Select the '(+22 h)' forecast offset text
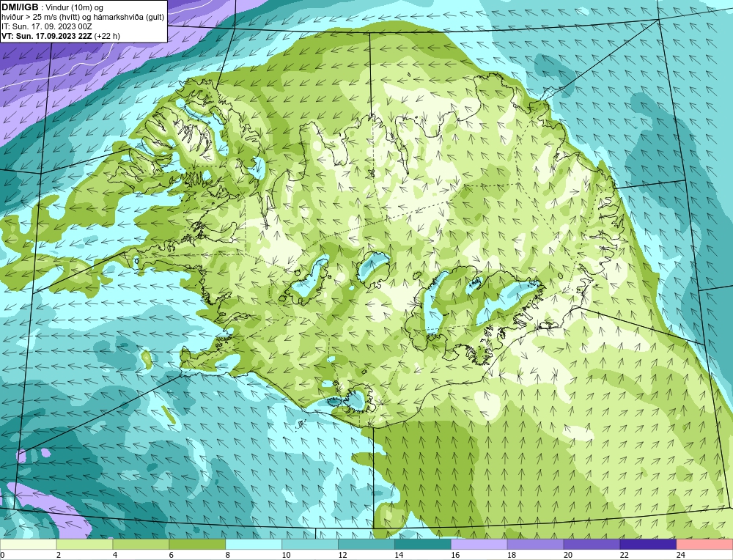The height and width of the screenshot is (560, 733). click(107, 36)
